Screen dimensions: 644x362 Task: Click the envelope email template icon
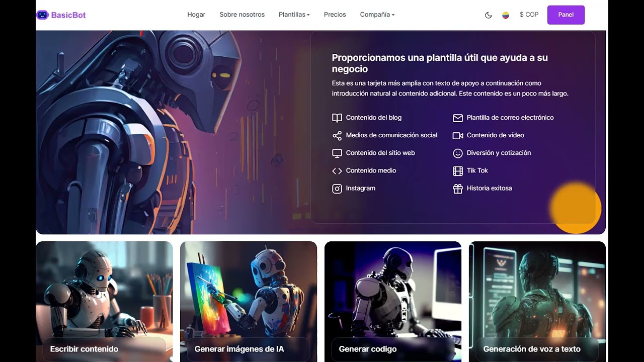(x=458, y=118)
